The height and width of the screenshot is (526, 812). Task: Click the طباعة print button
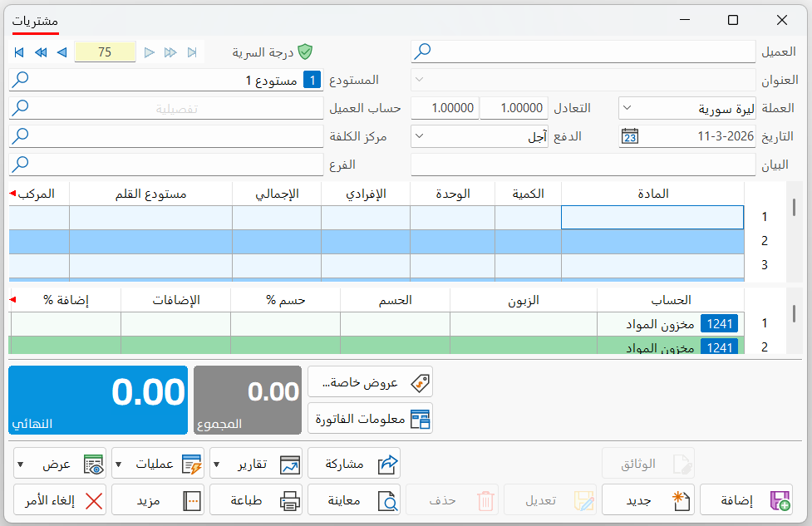[x=256, y=499]
